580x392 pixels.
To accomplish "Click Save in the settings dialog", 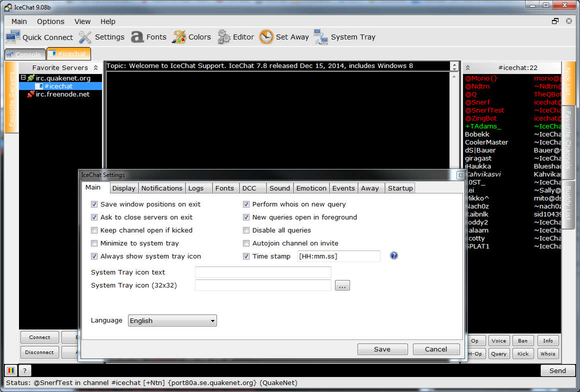I will [x=382, y=349].
